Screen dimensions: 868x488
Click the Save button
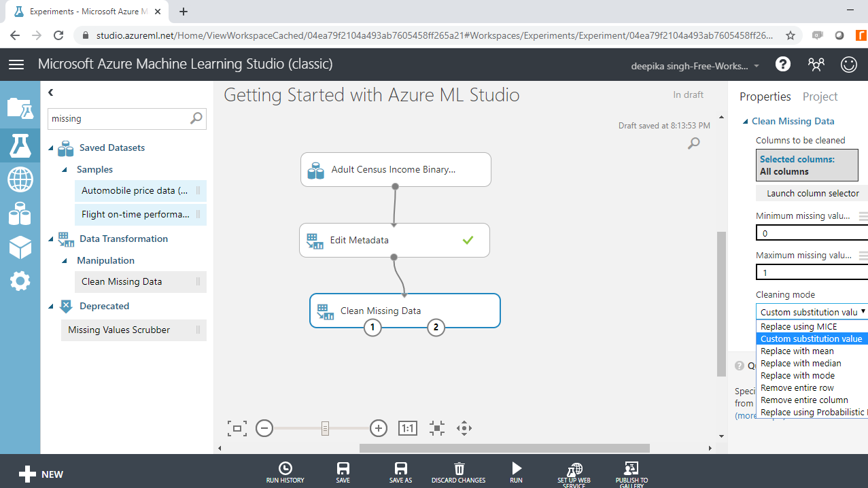343,472
